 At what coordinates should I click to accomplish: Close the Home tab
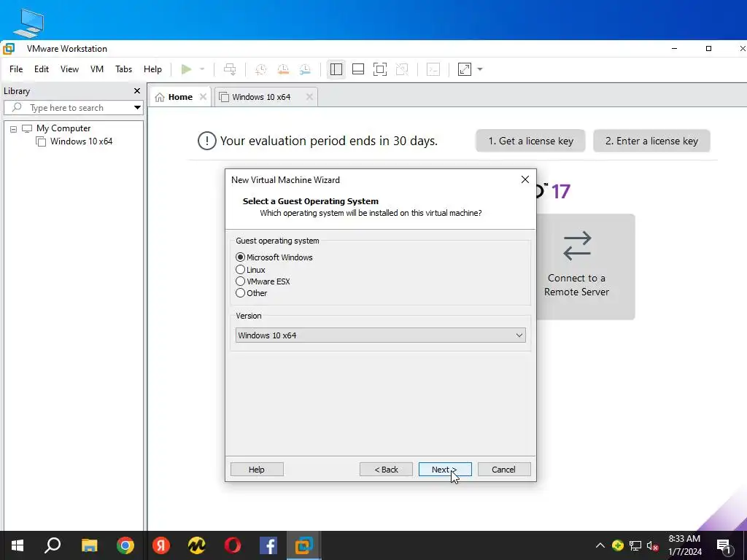pyautogui.click(x=203, y=97)
